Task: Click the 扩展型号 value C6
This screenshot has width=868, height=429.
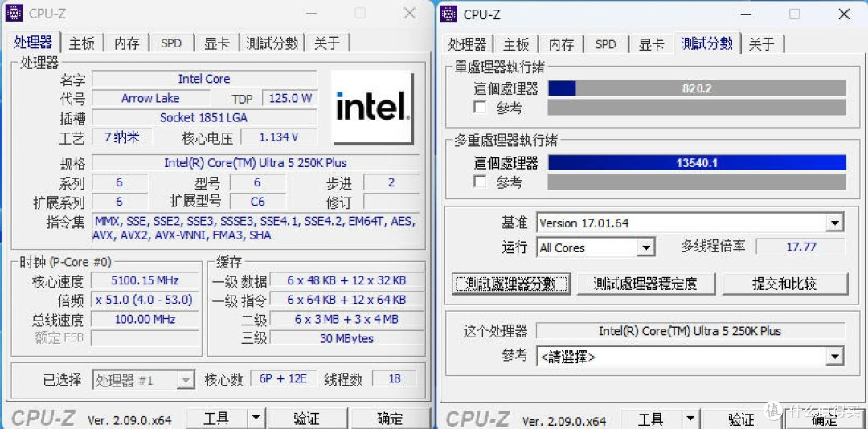Action: pyautogui.click(x=258, y=202)
